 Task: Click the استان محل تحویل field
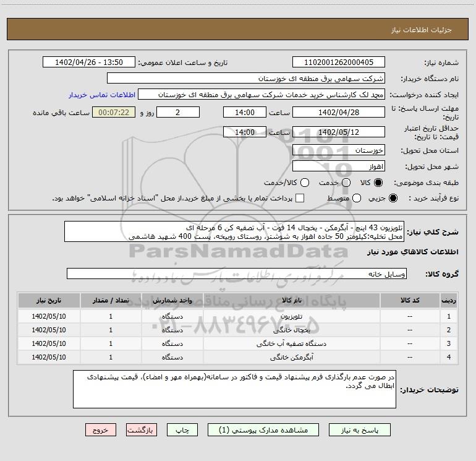coord(338,150)
